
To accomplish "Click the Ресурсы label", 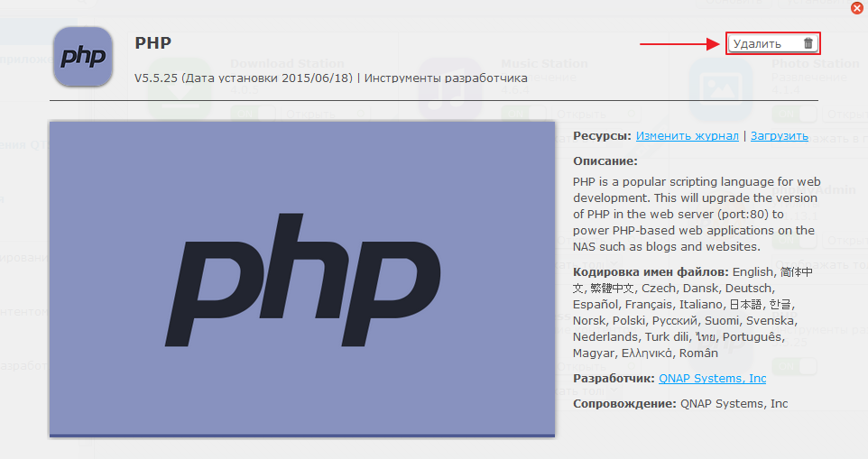I will 602,136.
